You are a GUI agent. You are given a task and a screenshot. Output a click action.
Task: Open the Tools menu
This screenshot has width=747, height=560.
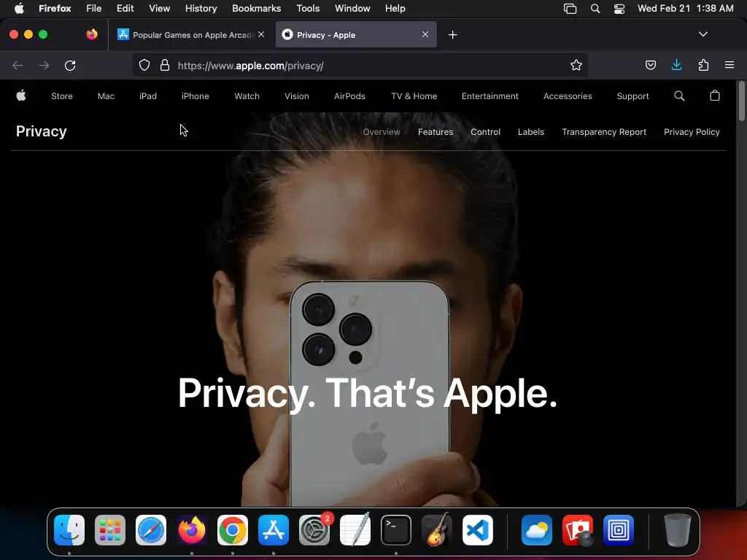coord(308,8)
